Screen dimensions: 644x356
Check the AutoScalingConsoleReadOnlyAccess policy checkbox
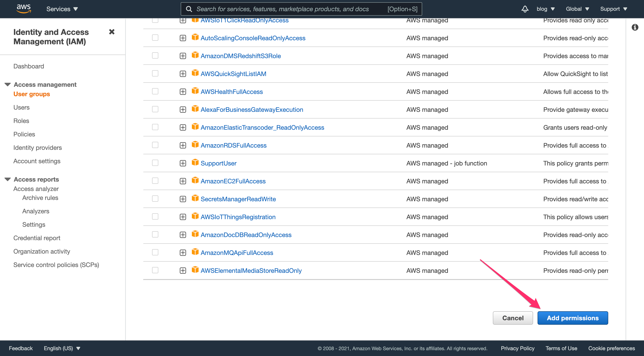point(155,38)
